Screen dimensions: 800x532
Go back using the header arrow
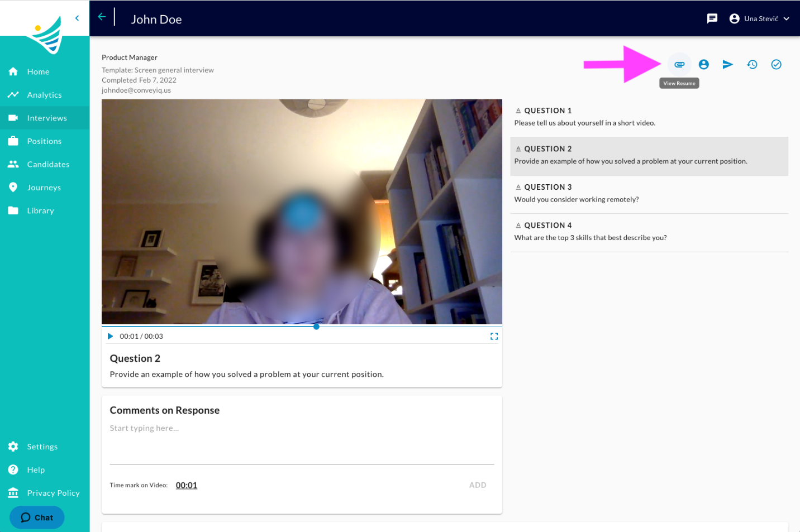pyautogui.click(x=102, y=17)
